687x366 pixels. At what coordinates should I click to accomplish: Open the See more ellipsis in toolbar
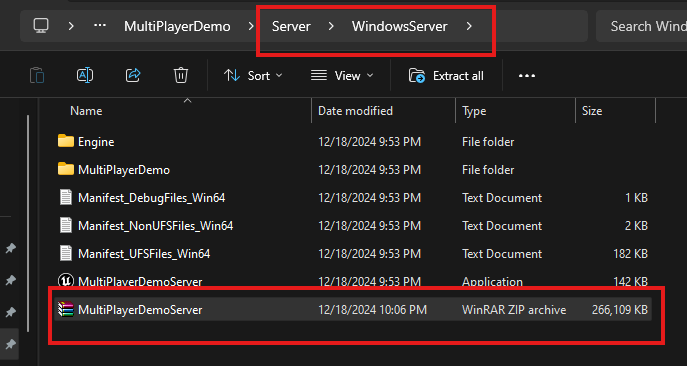[527, 76]
